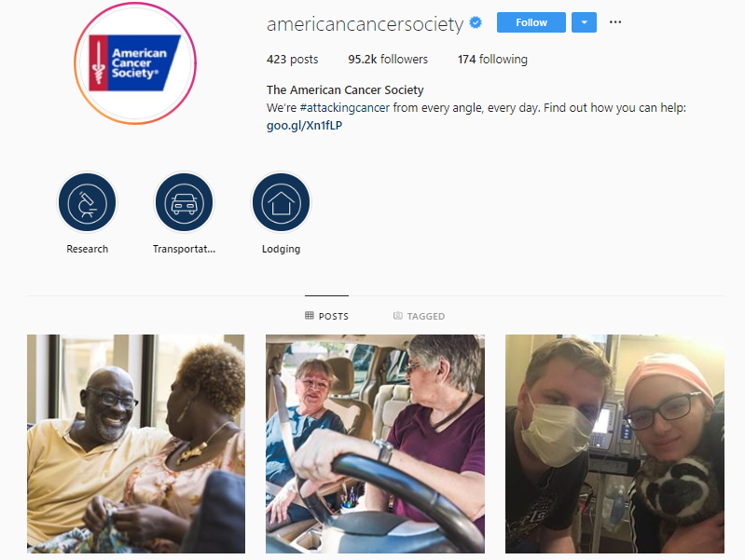Open the post with masked man selfie

point(614,444)
